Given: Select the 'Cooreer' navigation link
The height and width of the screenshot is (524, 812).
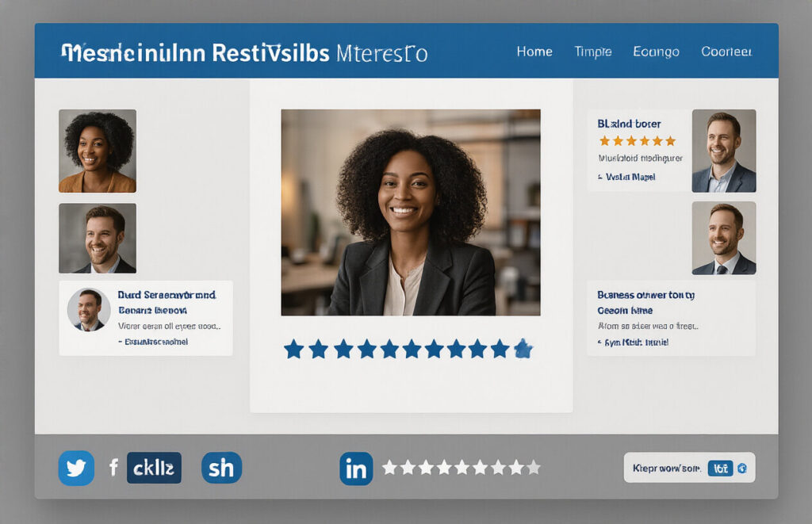Looking at the screenshot, I should pyautogui.click(x=726, y=52).
